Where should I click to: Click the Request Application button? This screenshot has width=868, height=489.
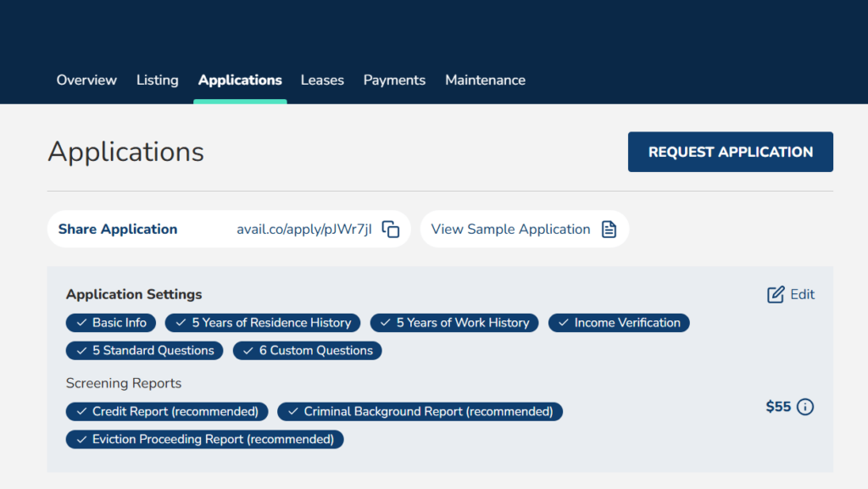point(730,152)
